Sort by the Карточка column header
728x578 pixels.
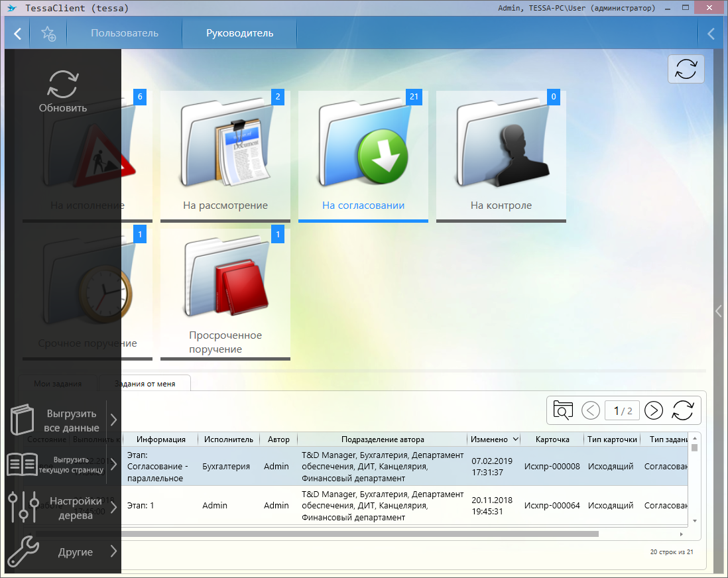coord(552,439)
